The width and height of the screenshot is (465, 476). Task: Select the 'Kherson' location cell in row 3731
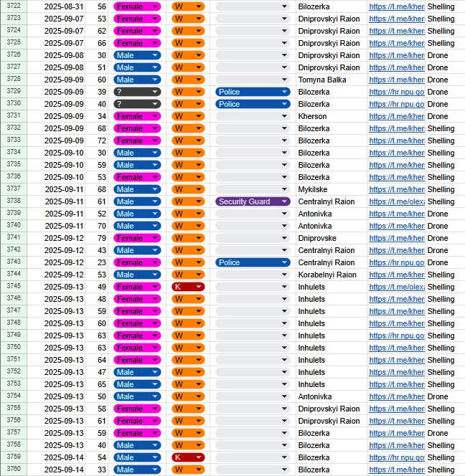tap(331, 116)
